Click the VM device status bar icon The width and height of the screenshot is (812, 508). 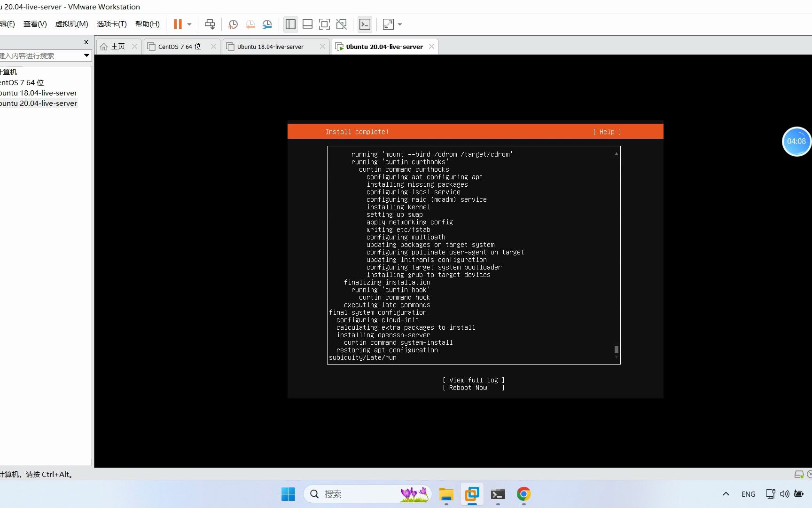click(x=798, y=474)
